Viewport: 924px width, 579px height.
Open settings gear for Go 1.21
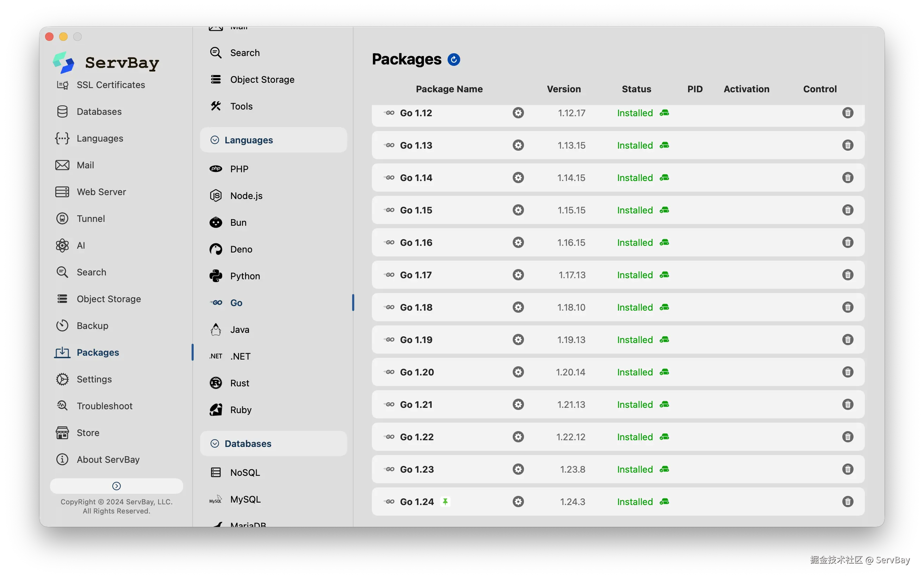click(518, 404)
